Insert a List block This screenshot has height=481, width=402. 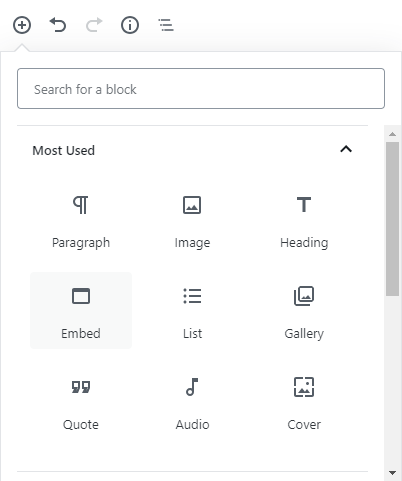[192, 310]
